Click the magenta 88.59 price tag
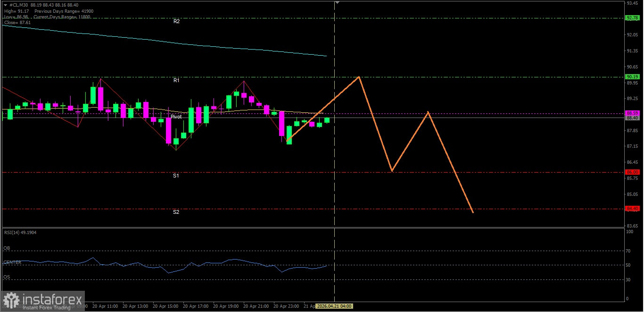 click(x=632, y=113)
